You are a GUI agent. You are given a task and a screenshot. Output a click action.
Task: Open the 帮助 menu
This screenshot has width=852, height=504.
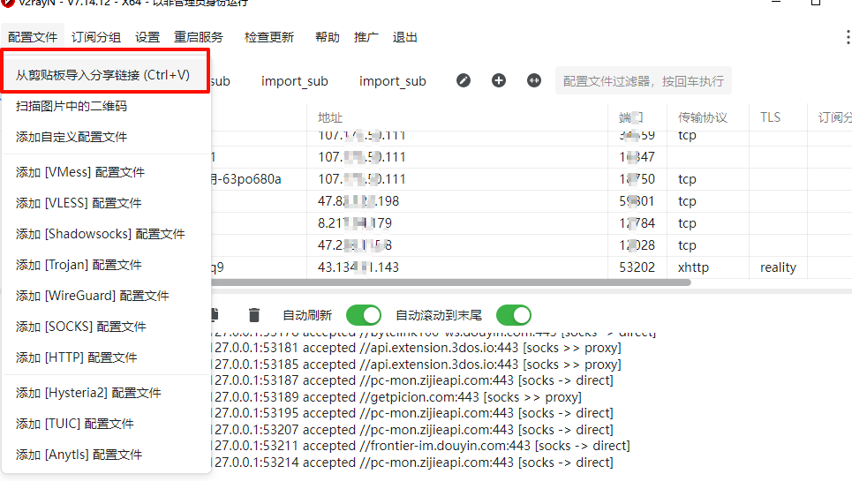(327, 37)
